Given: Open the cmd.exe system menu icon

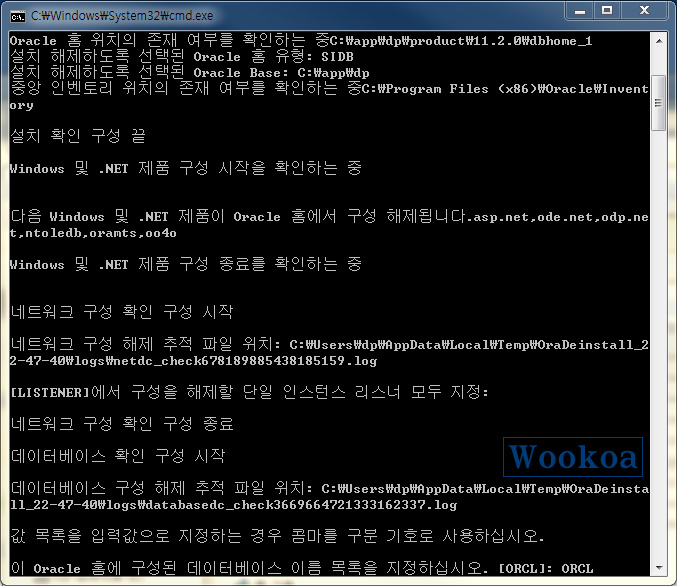Looking at the screenshot, I should [x=18, y=17].
